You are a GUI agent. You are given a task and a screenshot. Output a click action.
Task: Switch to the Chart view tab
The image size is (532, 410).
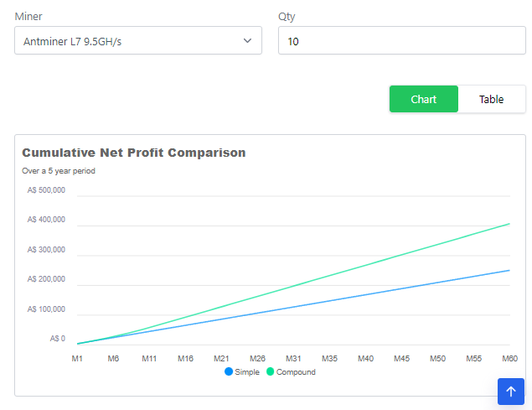[x=423, y=99]
